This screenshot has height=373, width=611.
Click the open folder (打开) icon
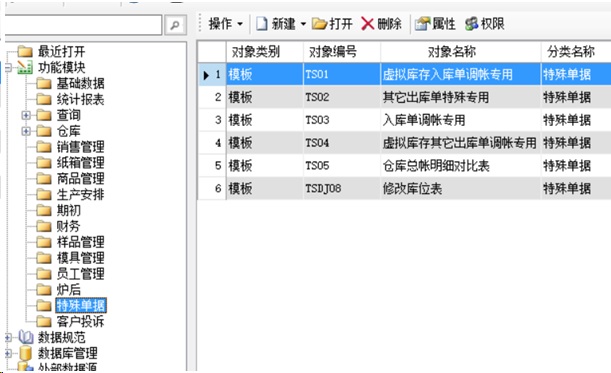[x=320, y=24]
